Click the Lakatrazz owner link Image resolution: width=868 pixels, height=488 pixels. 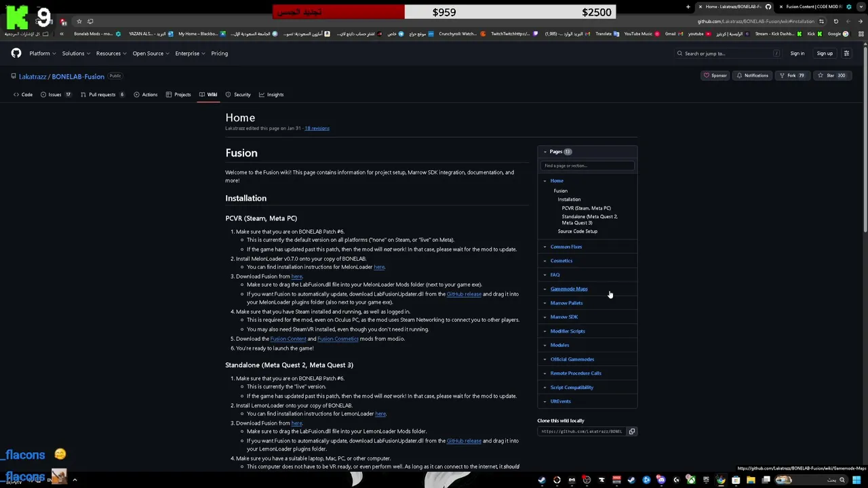coord(32,77)
